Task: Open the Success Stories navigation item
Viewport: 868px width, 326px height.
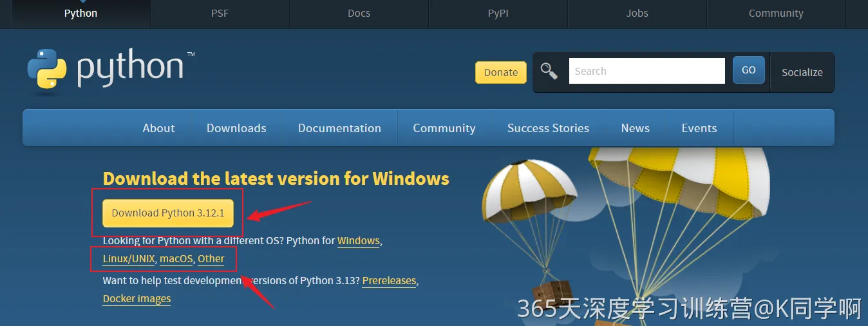Action: pyautogui.click(x=548, y=128)
